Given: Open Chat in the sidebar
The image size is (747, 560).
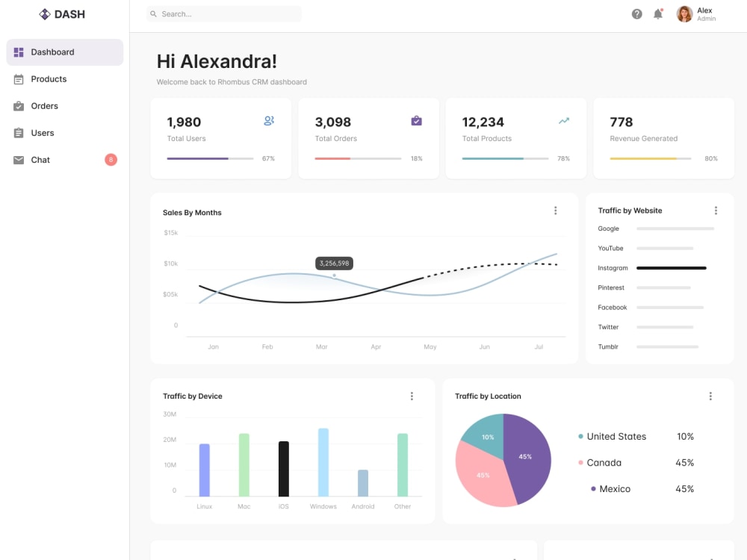Looking at the screenshot, I should [x=65, y=160].
